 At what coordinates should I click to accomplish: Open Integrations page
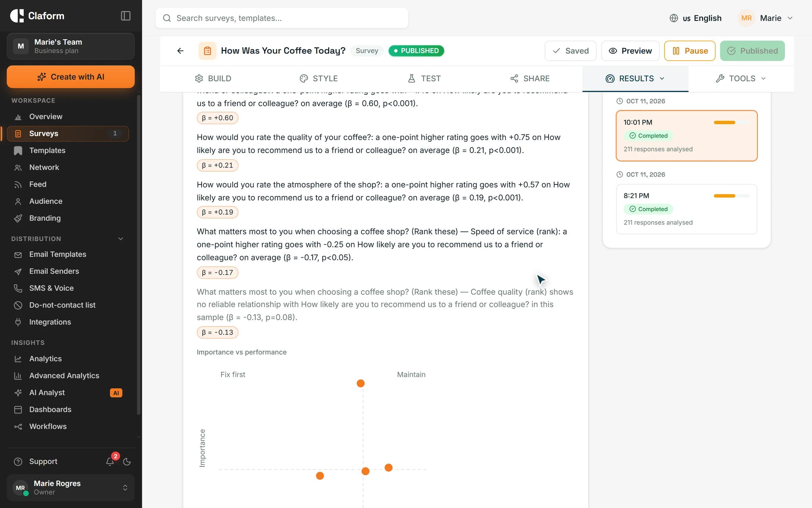click(68, 322)
